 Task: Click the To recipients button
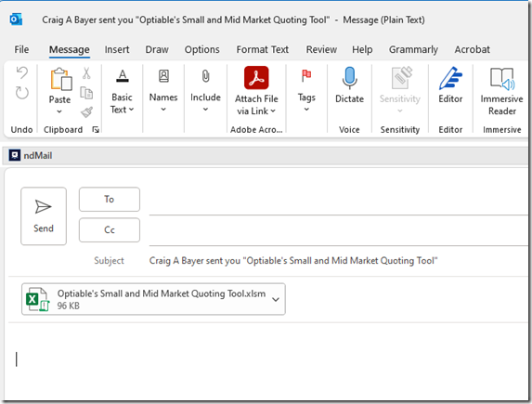coord(110,200)
